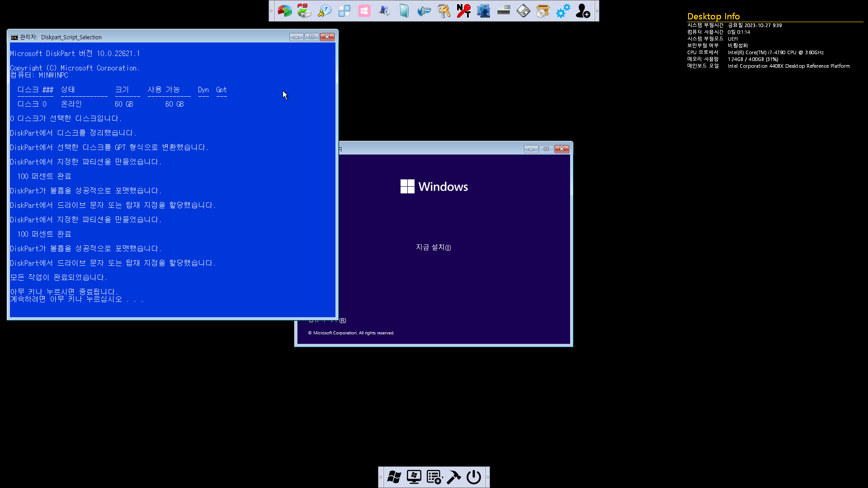Click the add user icon

tap(583, 11)
